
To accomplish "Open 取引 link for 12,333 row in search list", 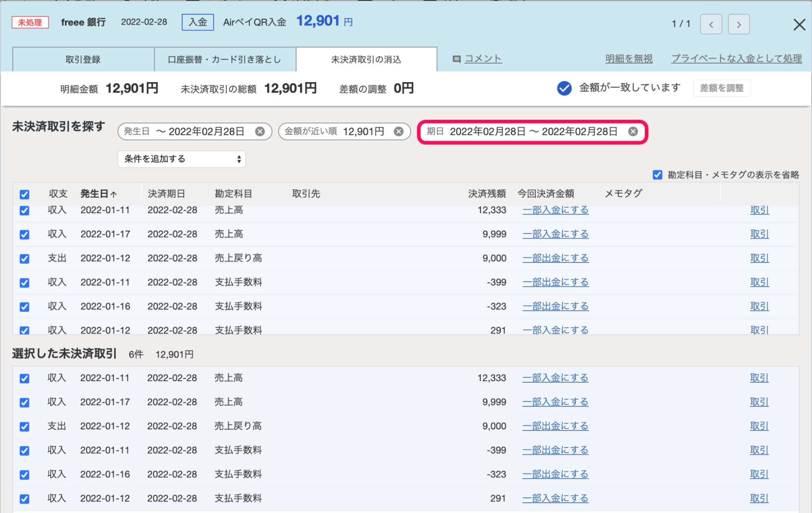I will click(x=759, y=210).
